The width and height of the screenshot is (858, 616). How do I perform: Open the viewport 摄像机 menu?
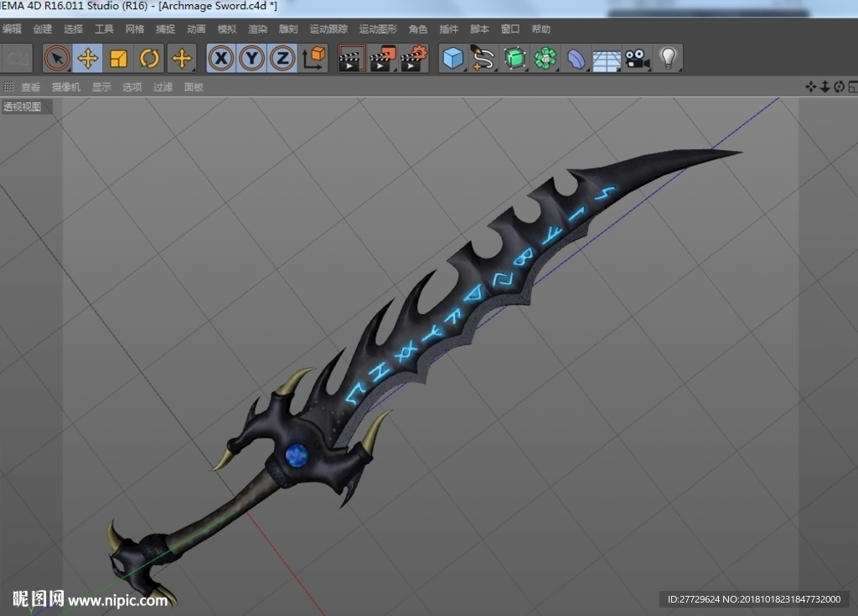click(66, 87)
